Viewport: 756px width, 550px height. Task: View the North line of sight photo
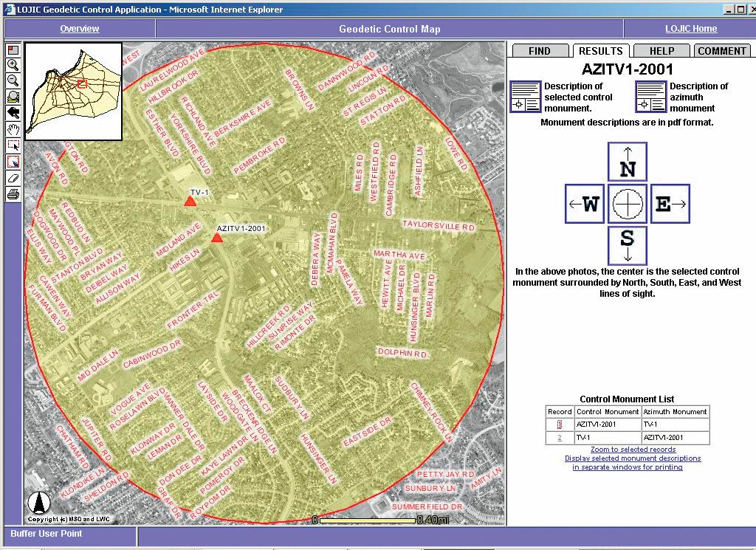tap(628, 162)
